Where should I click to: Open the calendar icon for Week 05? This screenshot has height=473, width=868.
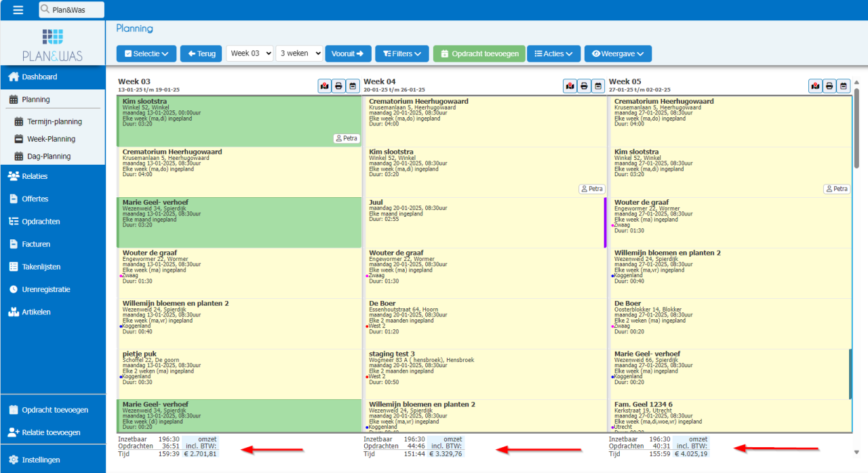pos(843,86)
